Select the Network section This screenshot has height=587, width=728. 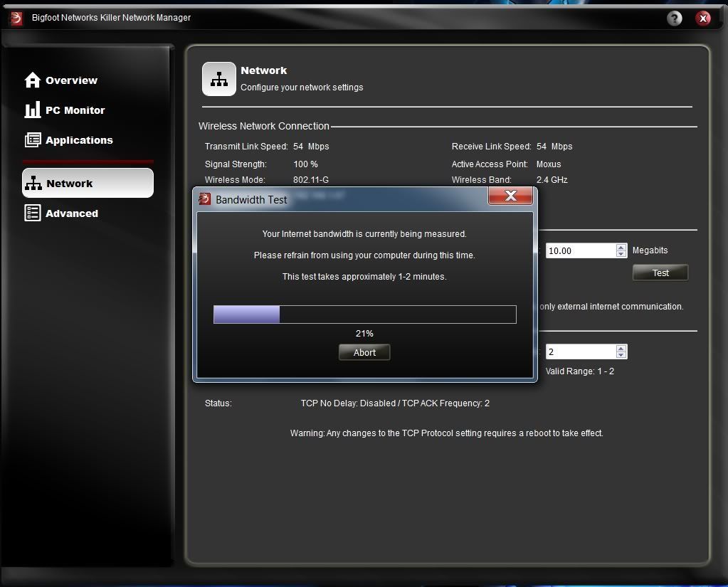[88, 183]
